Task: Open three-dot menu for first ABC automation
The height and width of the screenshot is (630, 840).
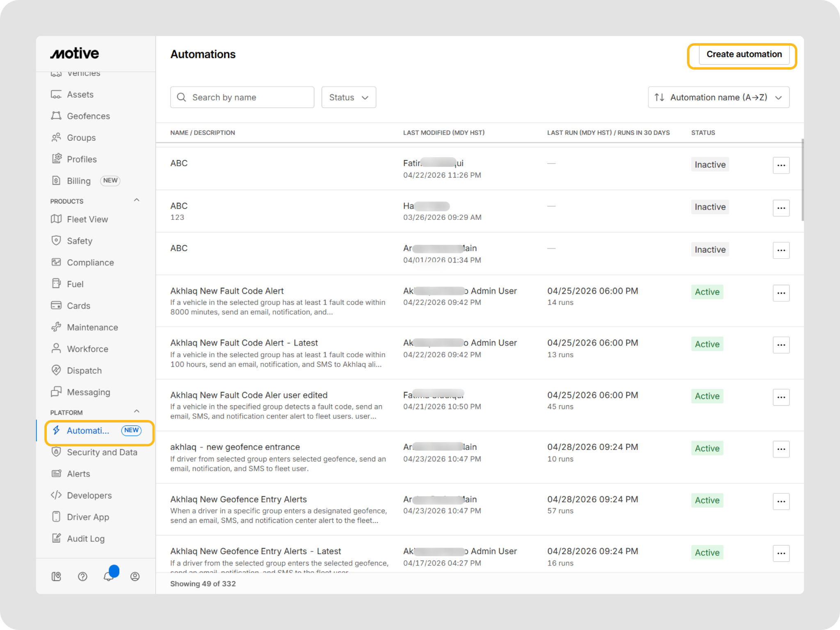Action: click(x=781, y=165)
